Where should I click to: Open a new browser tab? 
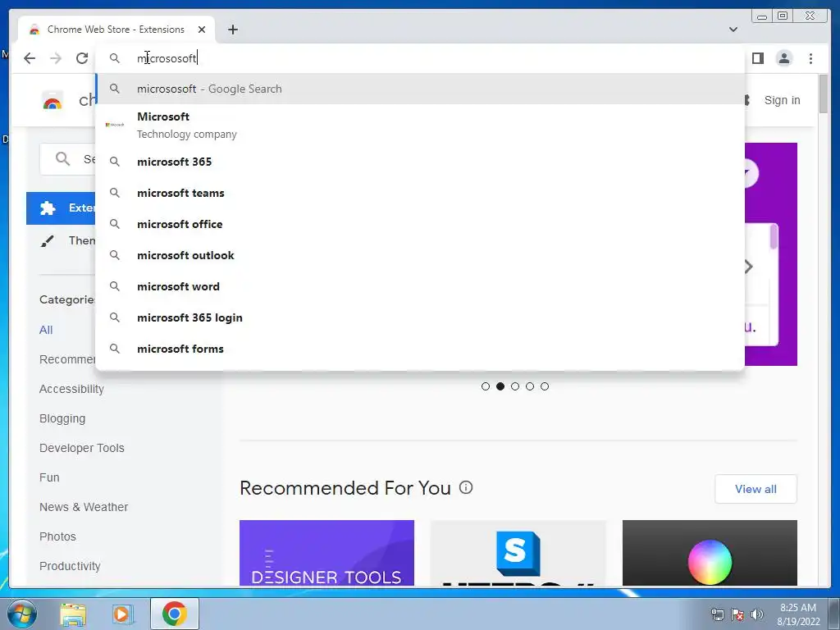point(232,30)
